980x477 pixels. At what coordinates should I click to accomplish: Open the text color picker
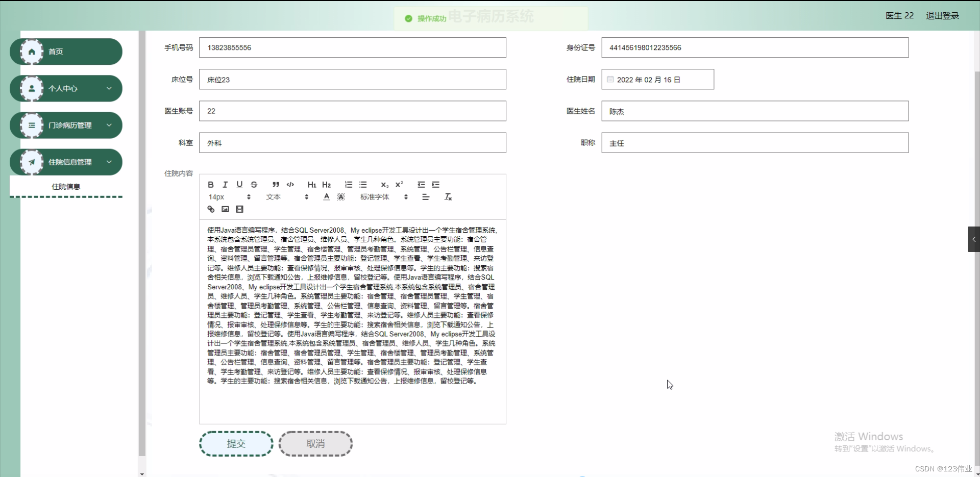tap(327, 197)
